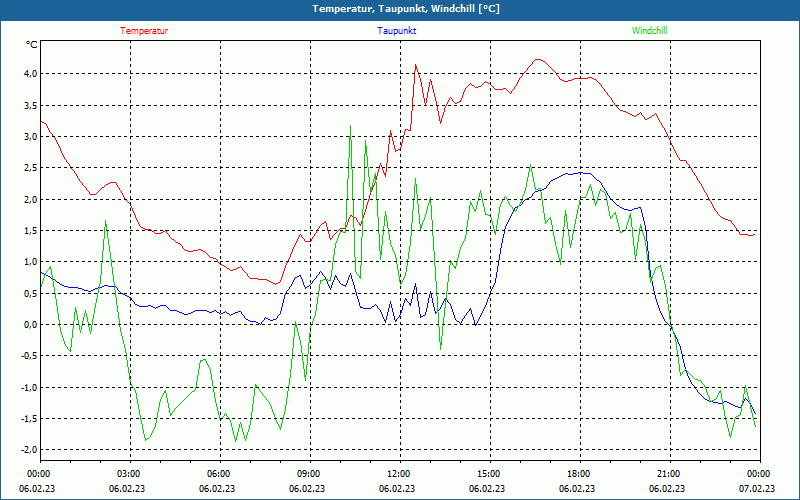The image size is (800, 500).
Task: Click the -2,0 y-axis value
Action: point(30,450)
